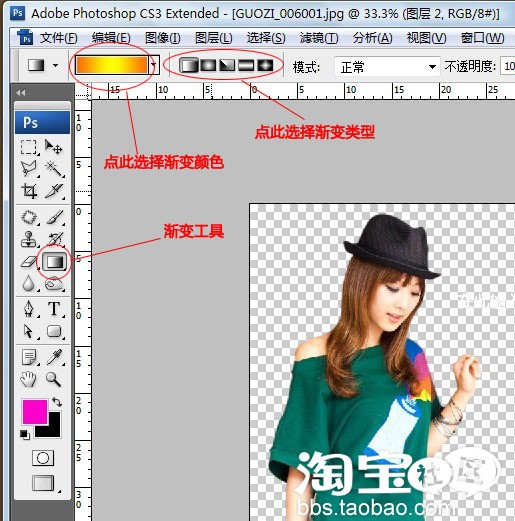Viewport: 515px width, 521px height.
Task: Click the Ps logo atop the toolbox
Action: 42,122
